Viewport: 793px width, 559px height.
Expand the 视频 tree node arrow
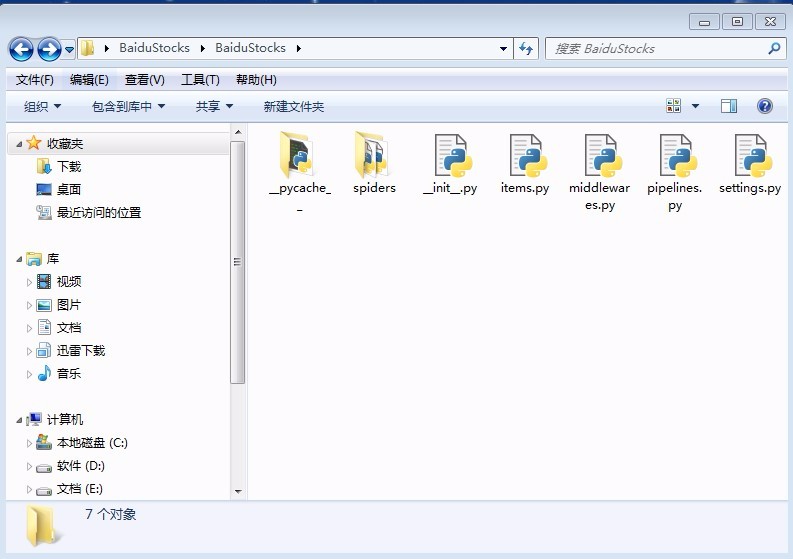[x=29, y=282]
